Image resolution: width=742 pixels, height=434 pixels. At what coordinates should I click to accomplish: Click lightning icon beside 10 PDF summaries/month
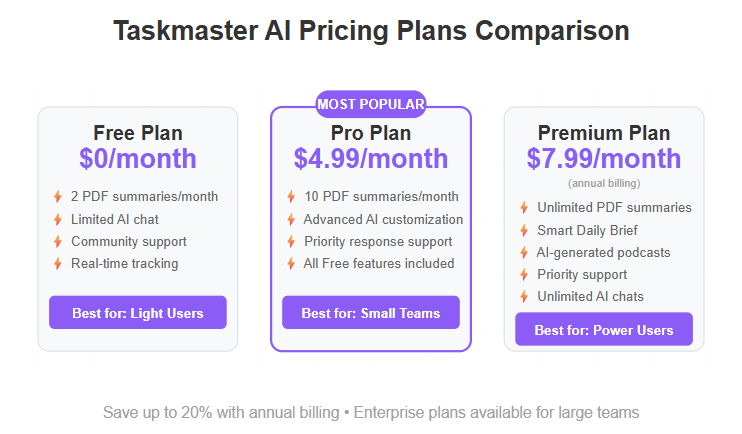[x=291, y=197]
